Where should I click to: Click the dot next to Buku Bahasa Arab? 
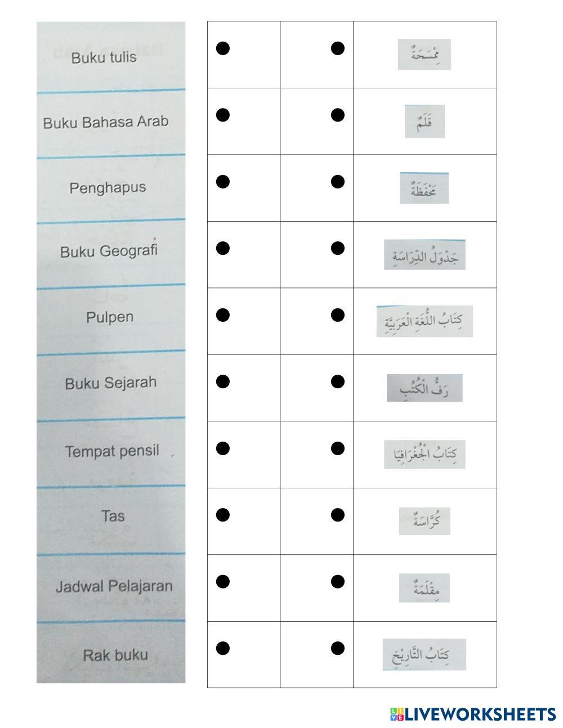coord(223,115)
